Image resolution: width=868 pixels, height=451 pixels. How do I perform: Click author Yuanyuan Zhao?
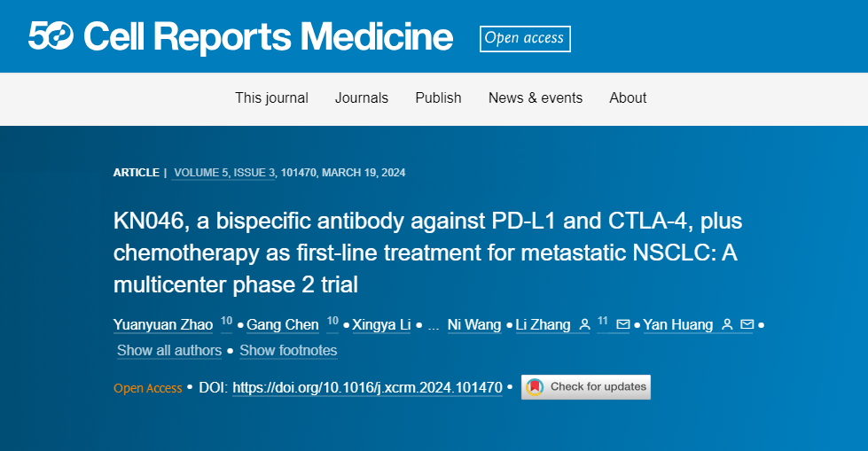point(163,325)
